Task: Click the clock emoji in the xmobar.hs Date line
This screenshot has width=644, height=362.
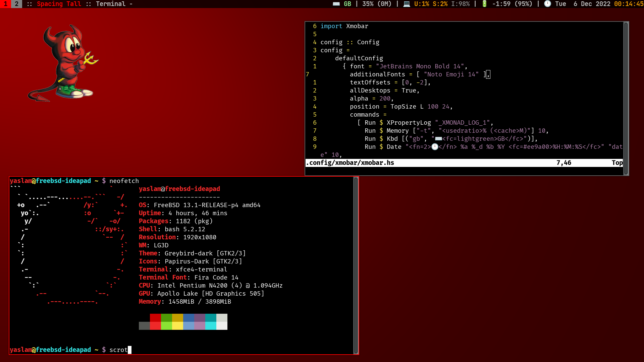Action: click(x=435, y=147)
